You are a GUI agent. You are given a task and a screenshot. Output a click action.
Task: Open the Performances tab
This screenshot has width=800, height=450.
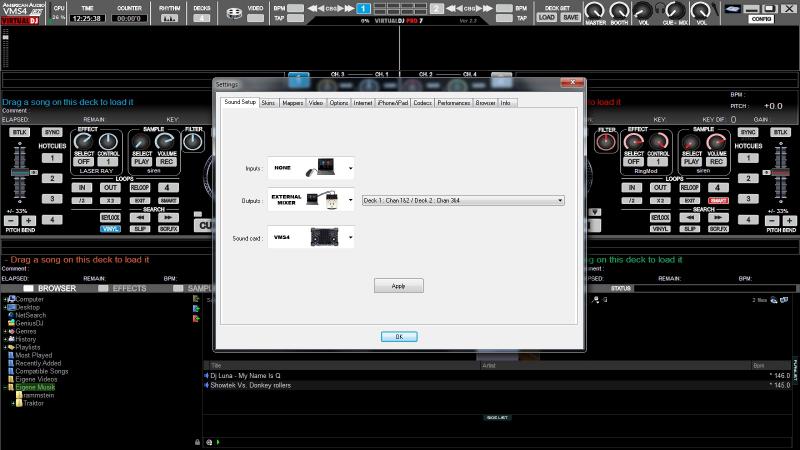454,103
